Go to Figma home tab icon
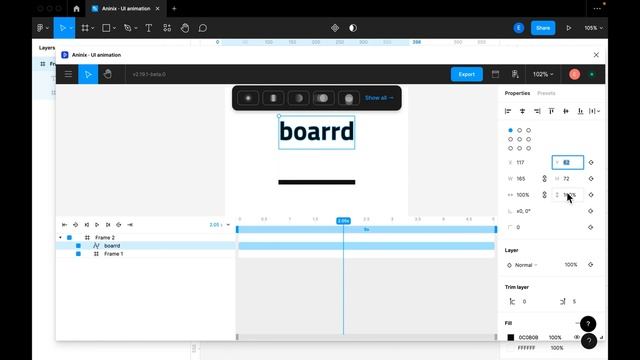 (76, 9)
